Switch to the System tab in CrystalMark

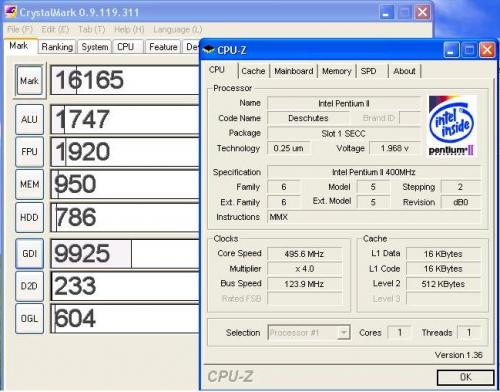[95, 47]
